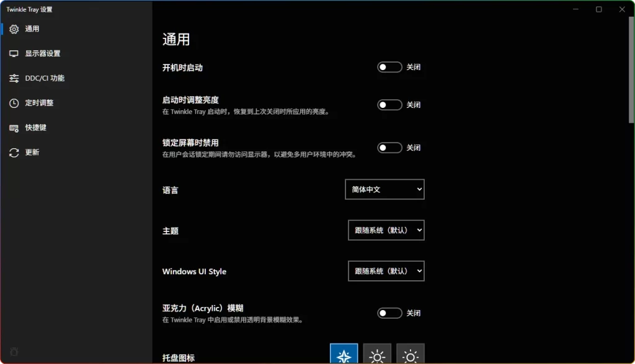Image resolution: width=635 pixels, height=364 pixels.
Task: Pick the rightmost sun tray icon option
Action: click(409, 355)
